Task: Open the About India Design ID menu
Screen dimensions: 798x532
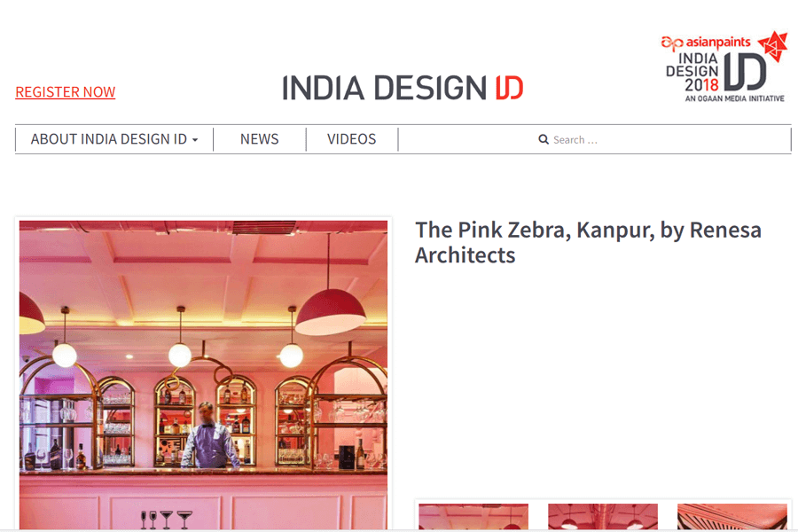Action: (114, 139)
